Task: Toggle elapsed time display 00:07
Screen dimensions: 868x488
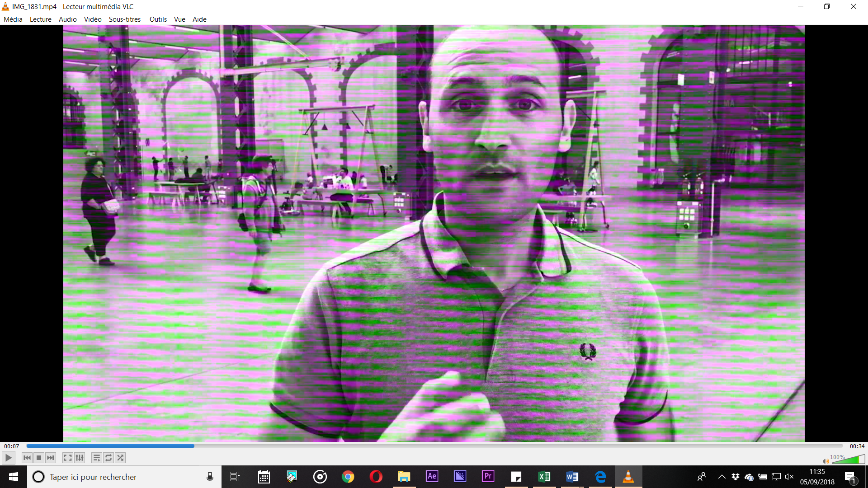Action: pyautogui.click(x=12, y=446)
